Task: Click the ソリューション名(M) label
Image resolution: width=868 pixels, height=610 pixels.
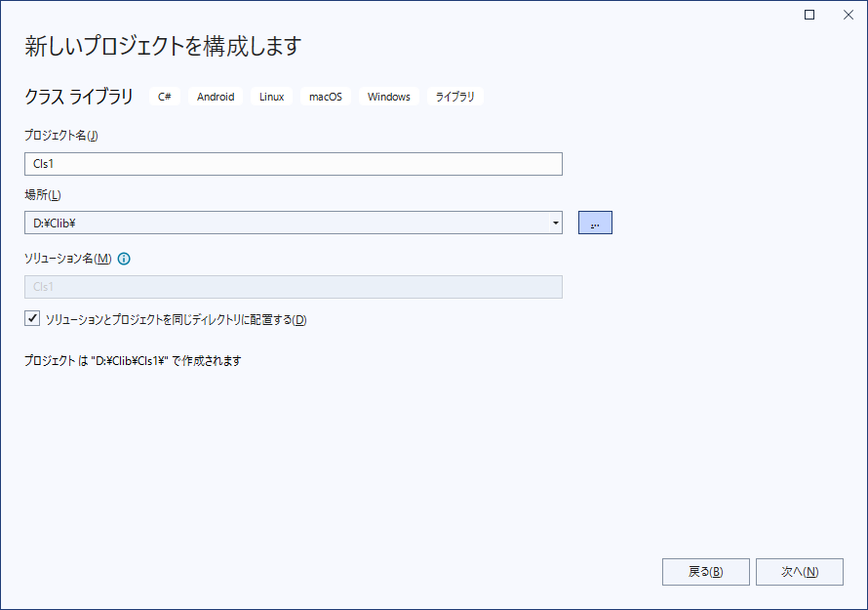Action: [x=67, y=259]
